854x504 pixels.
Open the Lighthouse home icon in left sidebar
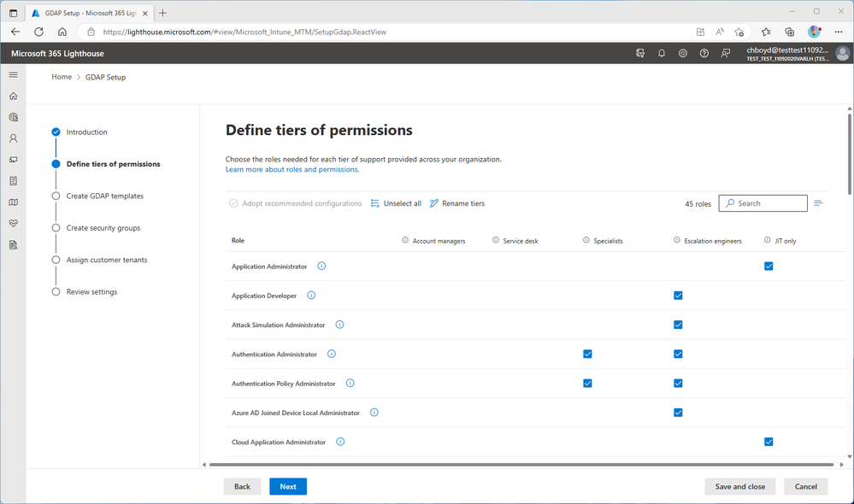(x=14, y=96)
